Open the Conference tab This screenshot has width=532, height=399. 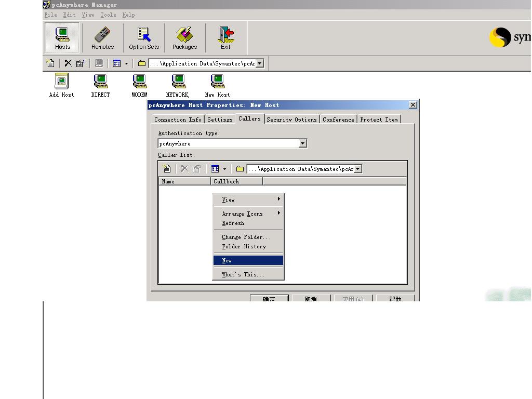338,119
